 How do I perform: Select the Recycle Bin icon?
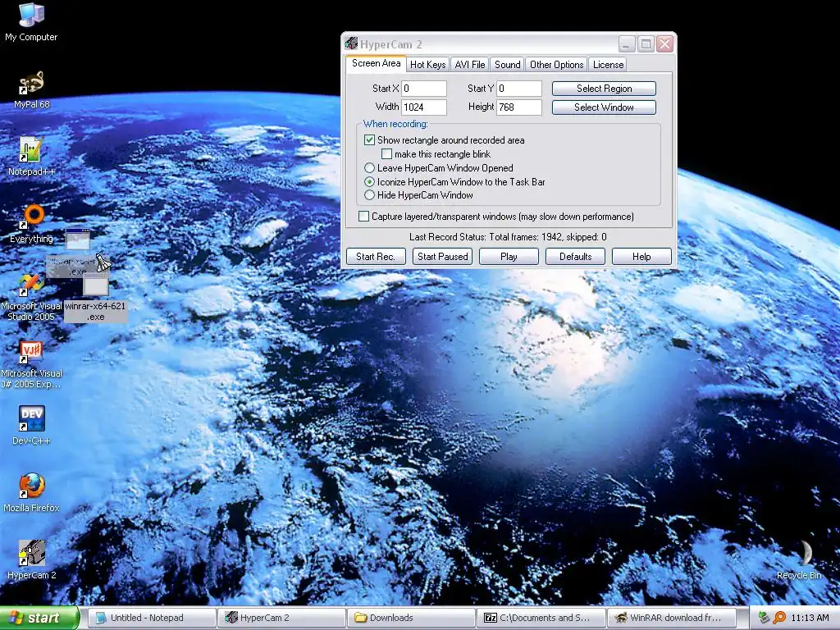click(800, 559)
